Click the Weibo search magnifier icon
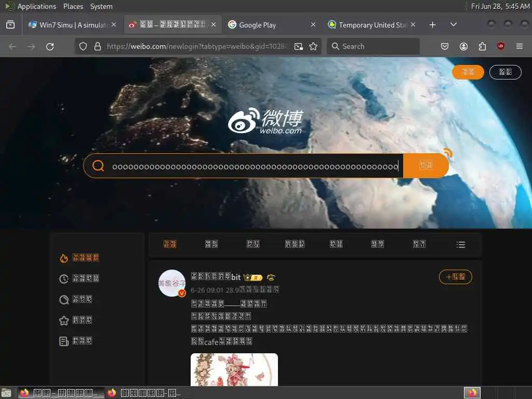 click(x=98, y=166)
